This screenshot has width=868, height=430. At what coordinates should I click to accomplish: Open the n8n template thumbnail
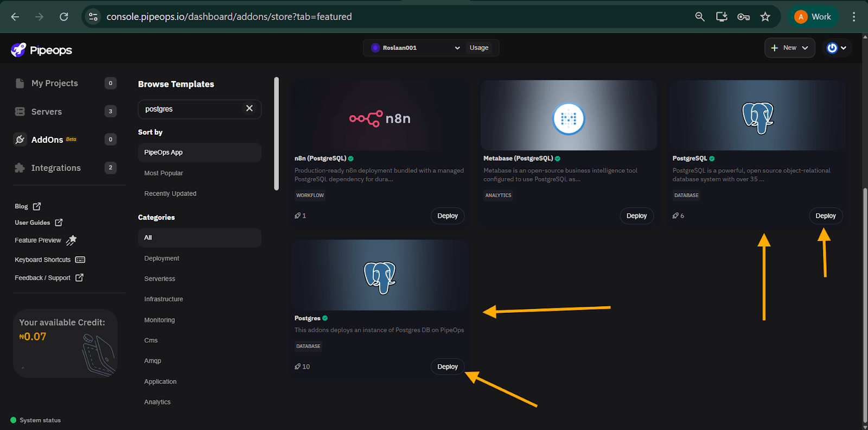point(380,115)
